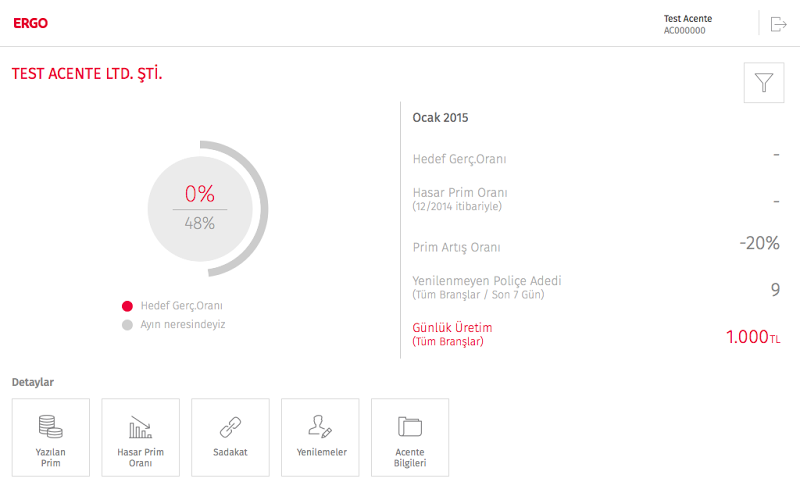The image size is (800, 500).
Task: Click the Ocak 2015 period header
Action: [x=441, y=117]
